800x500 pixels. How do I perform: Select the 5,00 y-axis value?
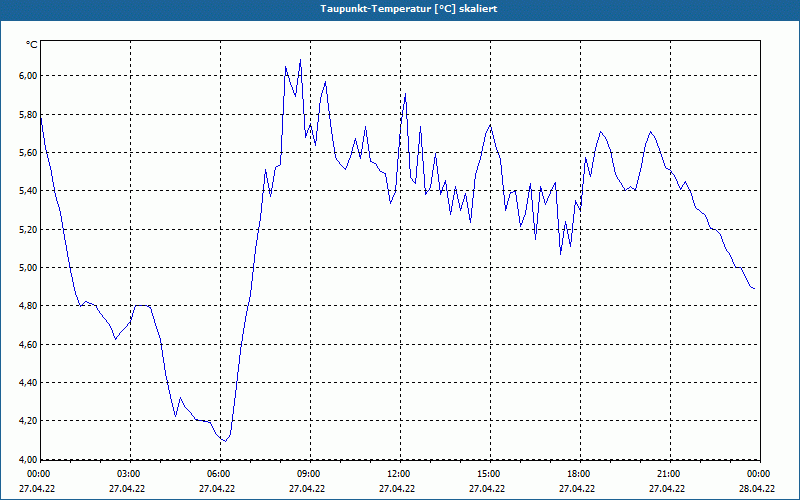[29, 268]
